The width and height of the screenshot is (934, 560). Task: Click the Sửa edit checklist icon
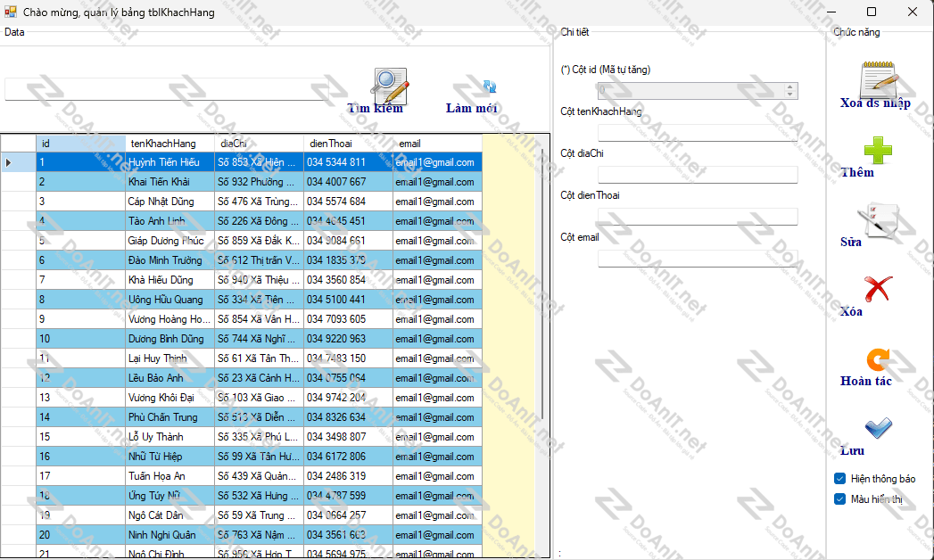pos(878,220)
